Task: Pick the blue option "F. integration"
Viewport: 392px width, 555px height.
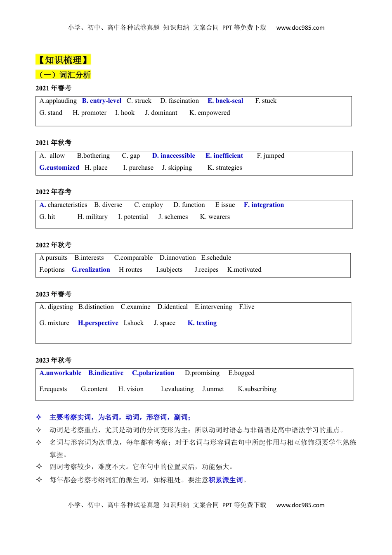Action: click(264, 205)
